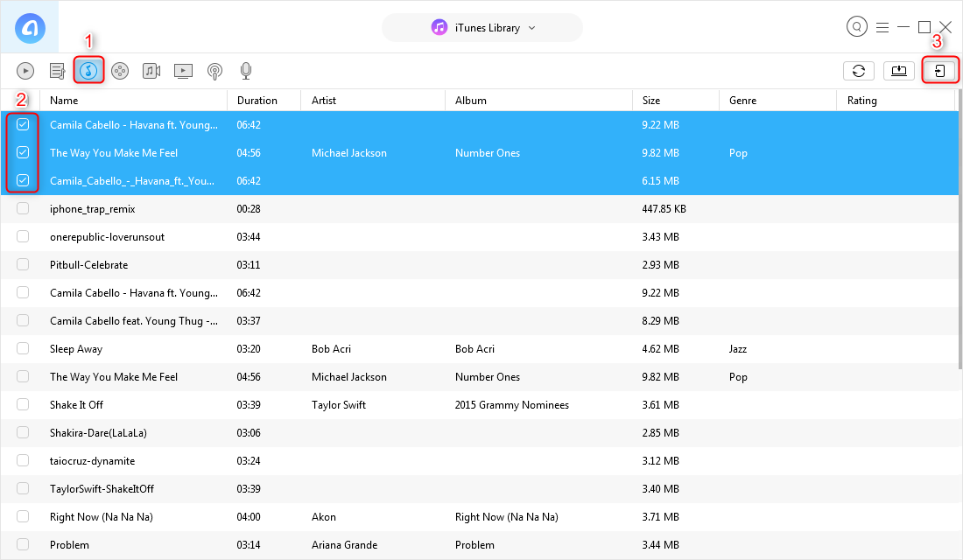Select the iphone_trap_remix song name
Image resolution: width=963 pixels, height=560 pixels.
[x=92, y=209]
